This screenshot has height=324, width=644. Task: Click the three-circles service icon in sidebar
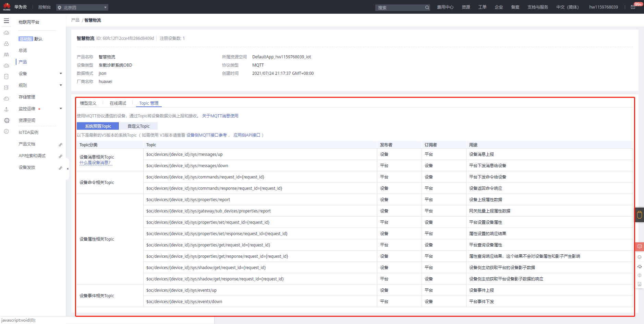pos(7,44)
